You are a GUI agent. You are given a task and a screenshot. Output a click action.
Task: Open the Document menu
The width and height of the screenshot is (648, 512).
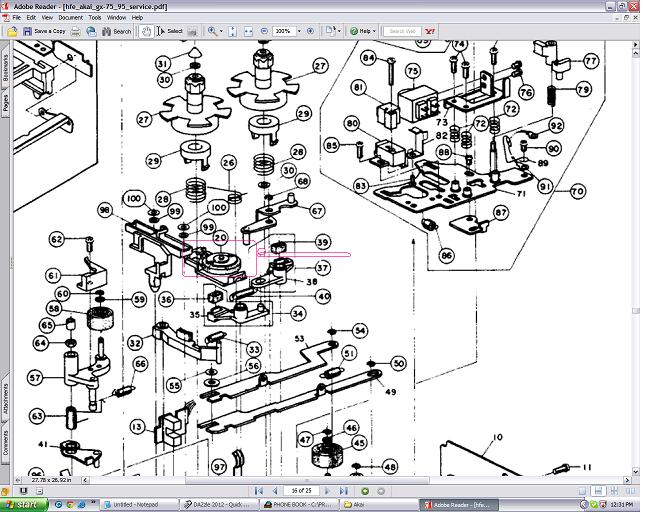[70, 17]
